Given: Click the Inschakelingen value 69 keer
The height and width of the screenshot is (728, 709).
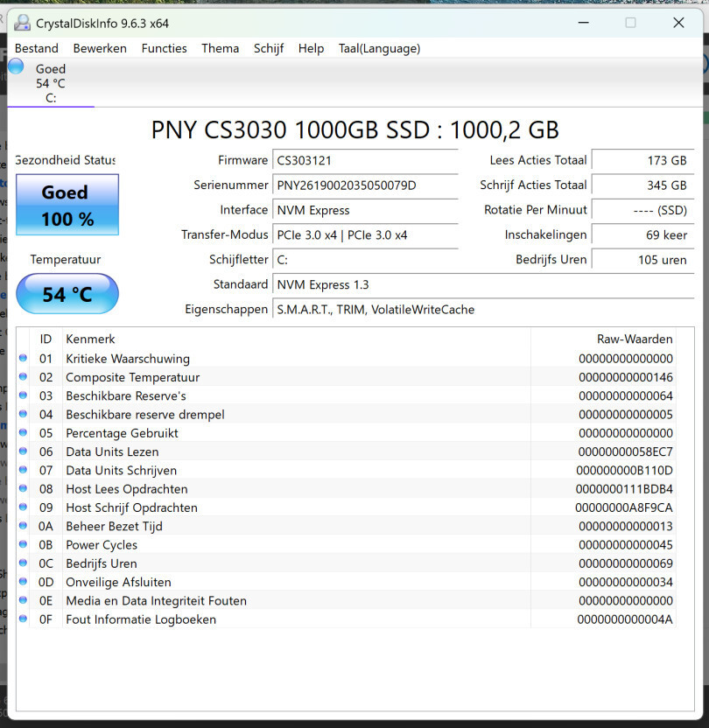Looking at the screenshot, I should [643, 234].
